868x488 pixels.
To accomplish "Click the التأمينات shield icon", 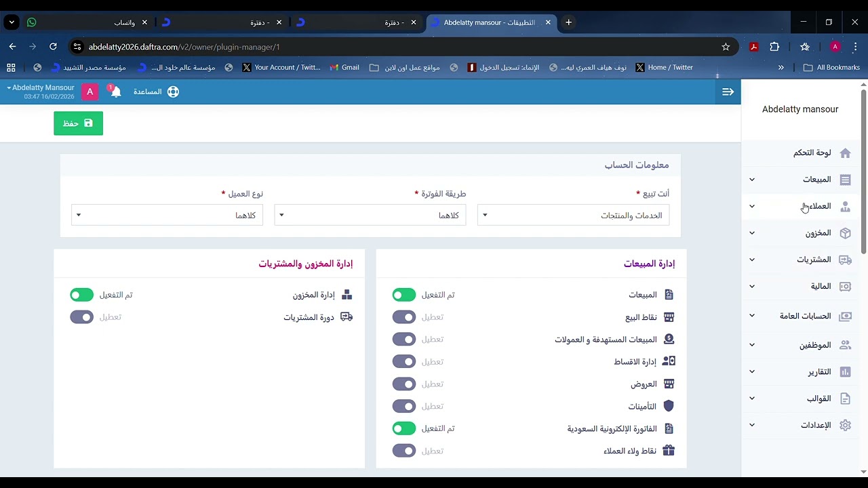I will click(x=669, y=406).
